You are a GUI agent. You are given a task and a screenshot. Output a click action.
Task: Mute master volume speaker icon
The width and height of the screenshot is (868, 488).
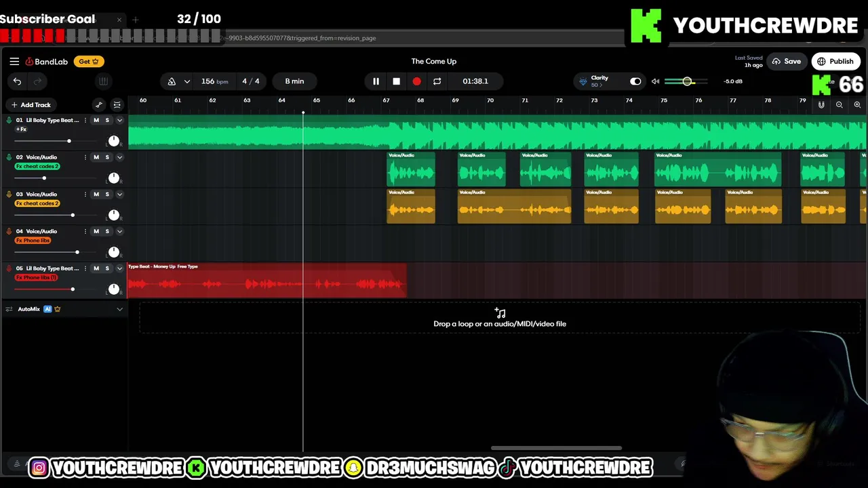click(x=655, y=81)
